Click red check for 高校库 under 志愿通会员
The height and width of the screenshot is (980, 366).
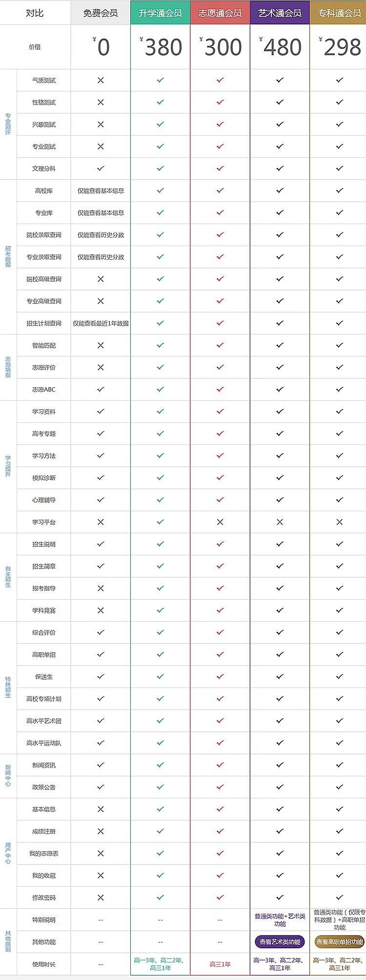pos(220,190)
